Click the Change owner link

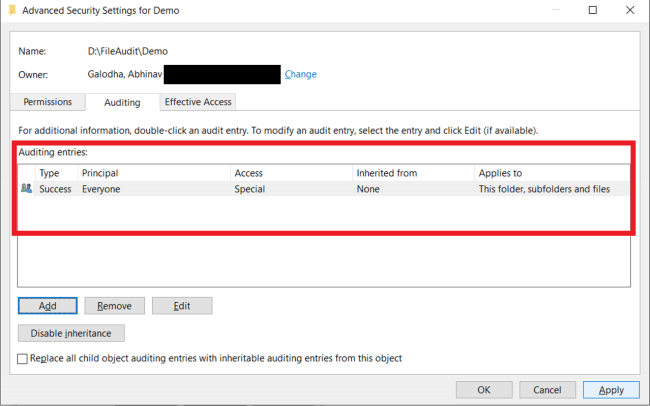click(x=301, y=74)
